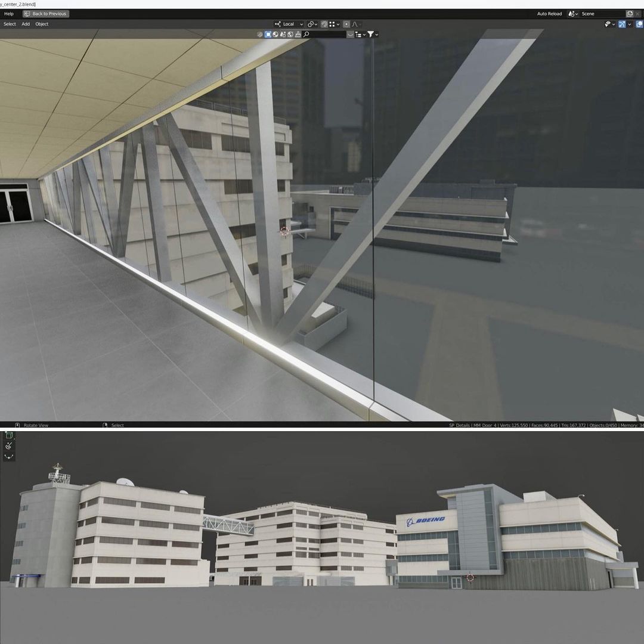Open the proportional falloff curve options
Viewport: 644px width, 644px height.
point(356,24)
